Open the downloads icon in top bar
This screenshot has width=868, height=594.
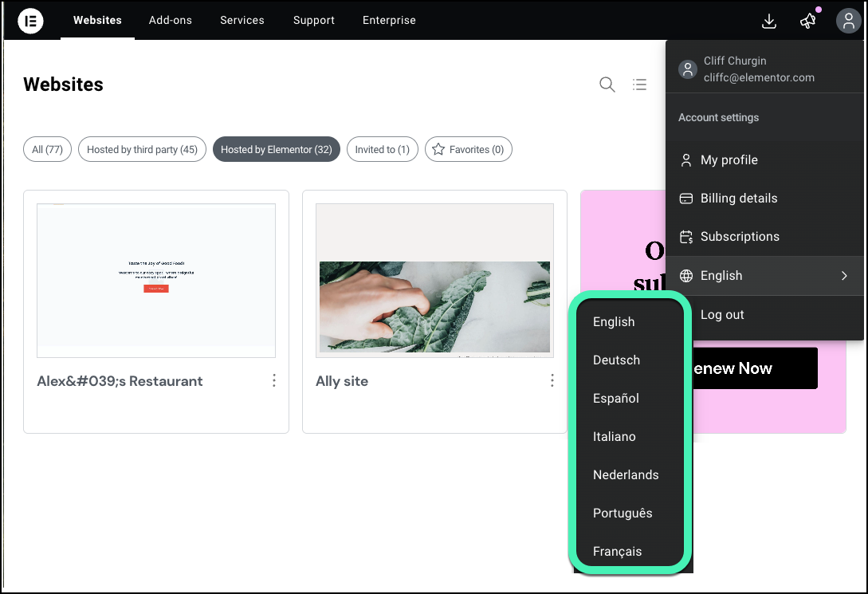(x=768, y=21)
